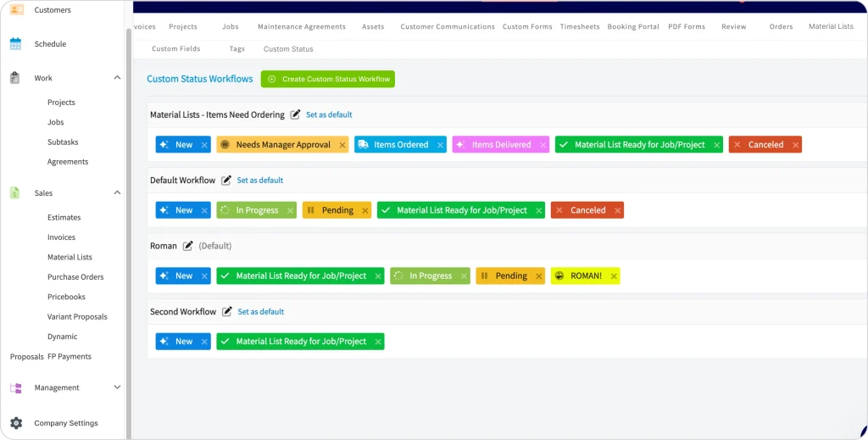This screenshot has height=440, width=868.
Task: Open the PDF Forms tab
Action: point(687,26)
